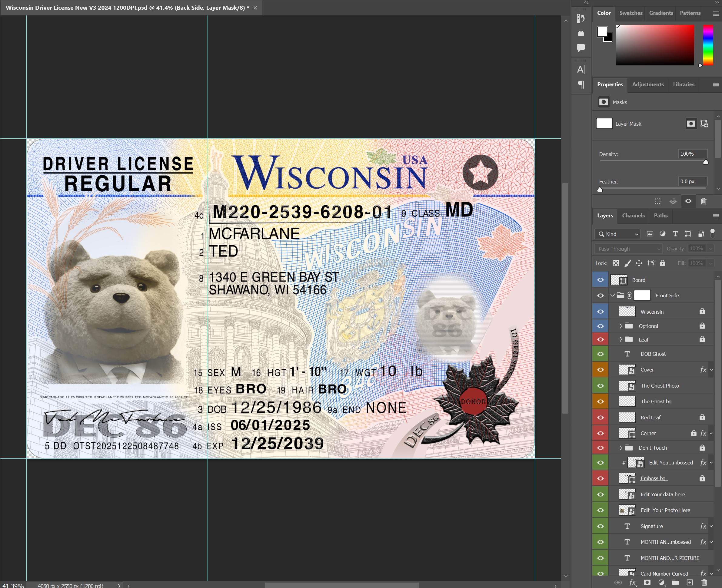Select the pixel mask button in Properties

click(x=690, y=124)
